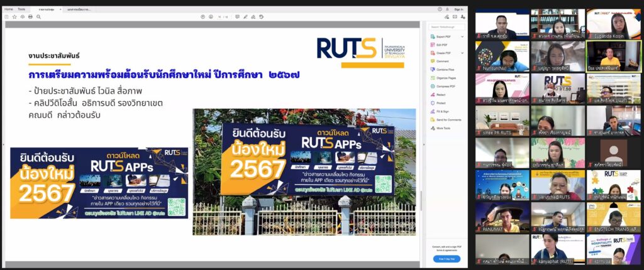
Task: Click the sign document icon in toolbar
Action: click(253, 17)
